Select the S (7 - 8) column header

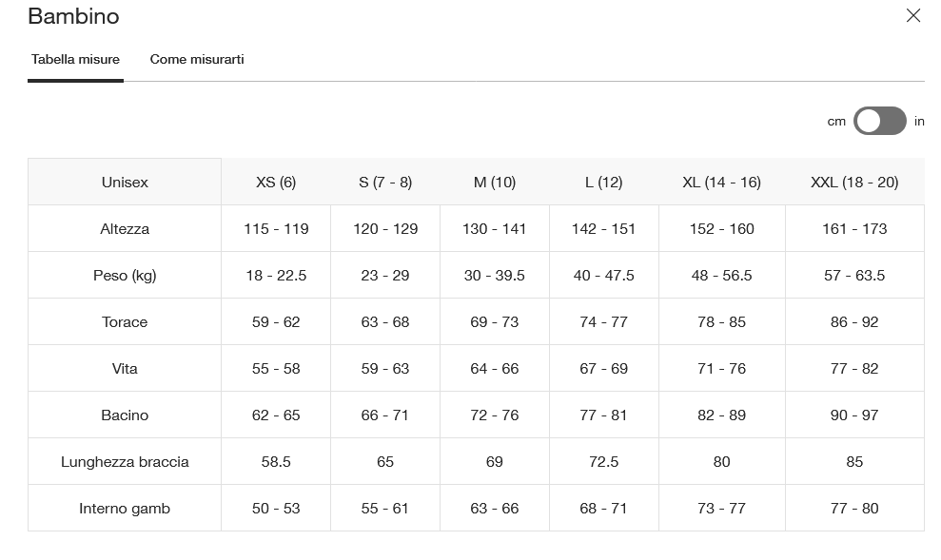pyautogui.click(x=385, y=183)
